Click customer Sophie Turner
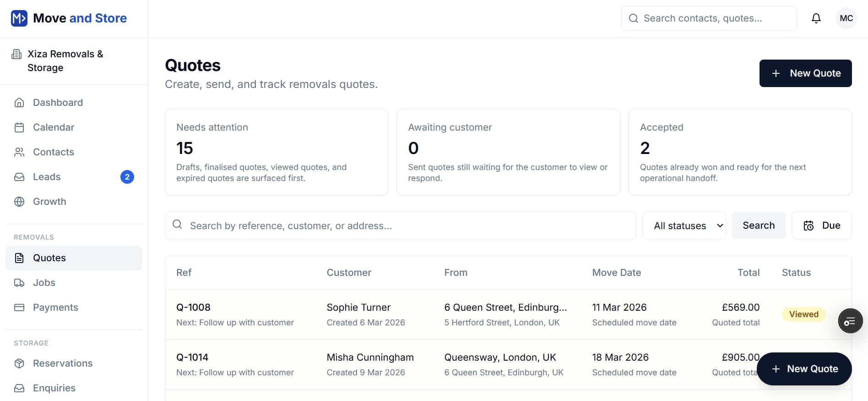Screen dimensions: 868x401 (358, 308)
